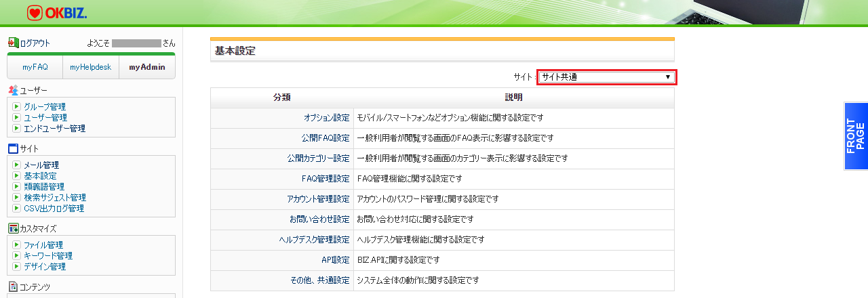Switch to the myHelpdesk tab

[x=91, y=67]
